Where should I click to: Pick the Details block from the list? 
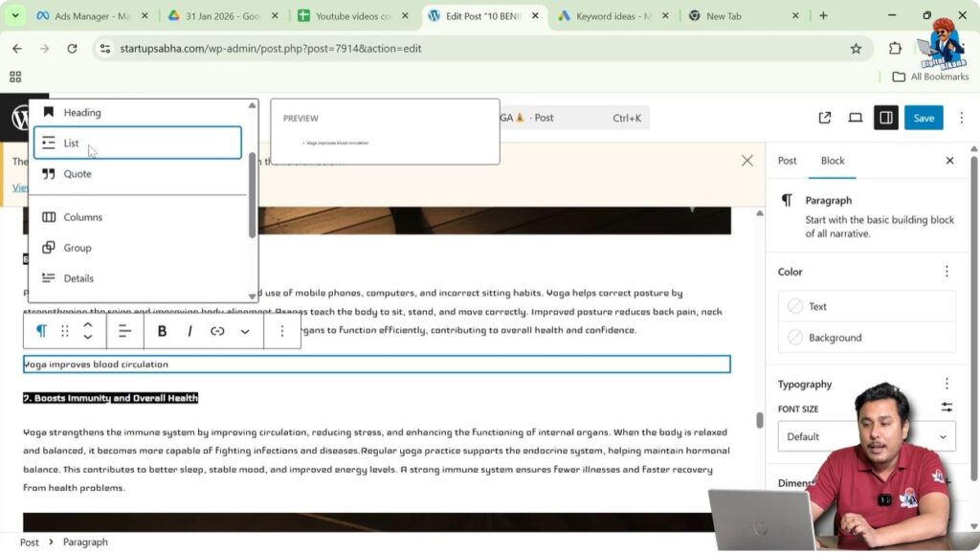80,277
